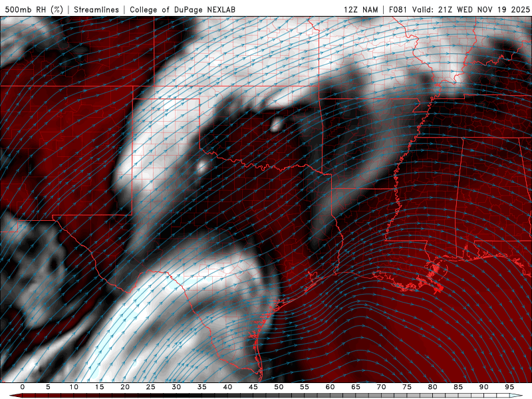Click the colorbar value 60 label
Viewport: 532px width, 399px height.
[330, 387]
